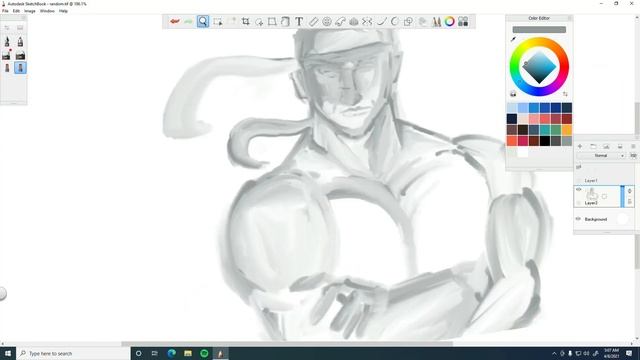Click the Add Image layer icon
The width and height of the screenshot is (640, 360).
click(606, 146)
